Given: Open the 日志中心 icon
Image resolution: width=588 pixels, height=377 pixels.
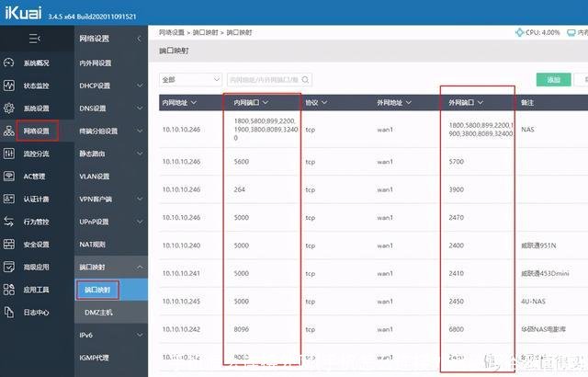Looking at the screenshot, I should 9,313.
